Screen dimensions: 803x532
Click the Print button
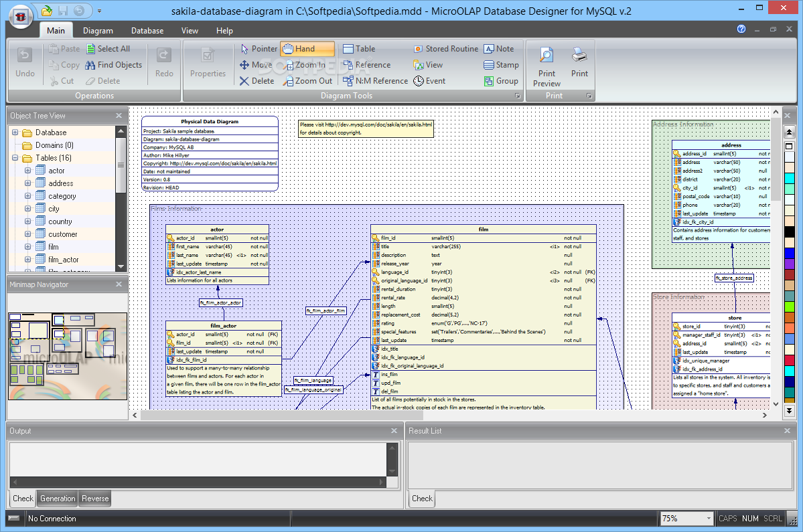point(579,62)
